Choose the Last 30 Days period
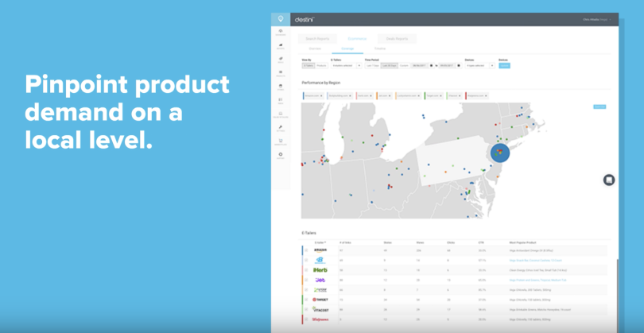 tap(390, 66)
